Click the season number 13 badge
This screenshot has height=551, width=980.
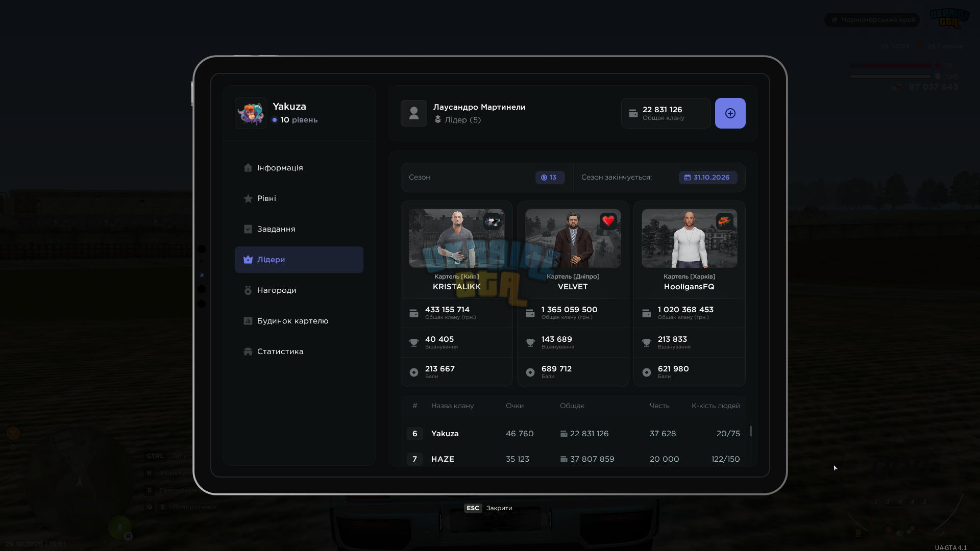click(550, 178)
